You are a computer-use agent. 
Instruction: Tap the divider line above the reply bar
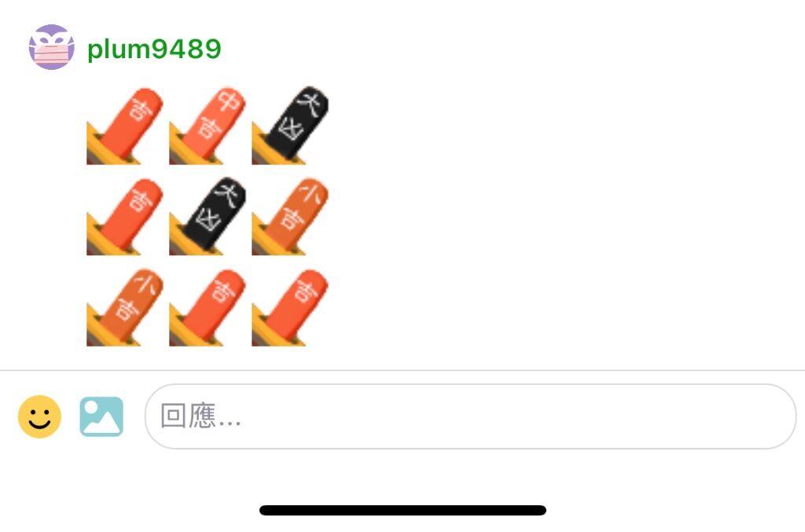tap(402, 370)
